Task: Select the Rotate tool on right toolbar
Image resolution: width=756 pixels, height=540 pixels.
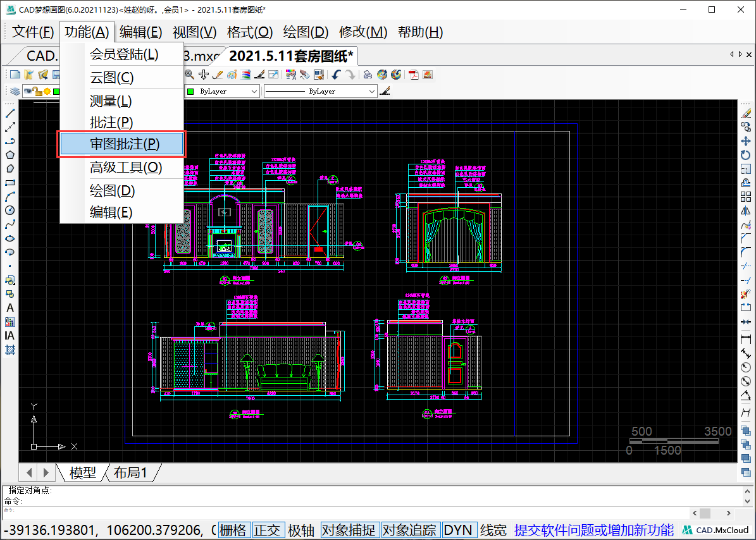Action: click(746, 155)
